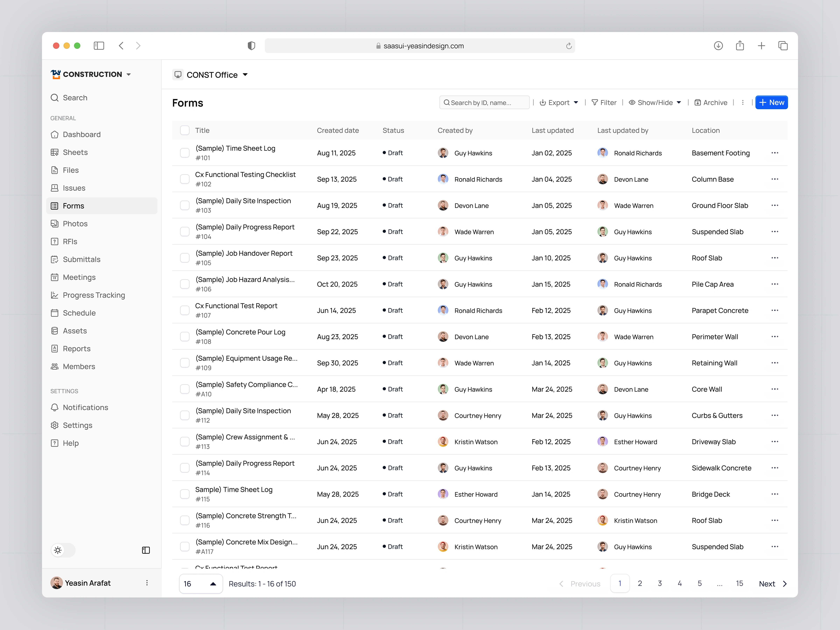The height and width of the screenshot is (630, 840).
Task: Click the Photos icon in sidebar
Action: point(54,224)
